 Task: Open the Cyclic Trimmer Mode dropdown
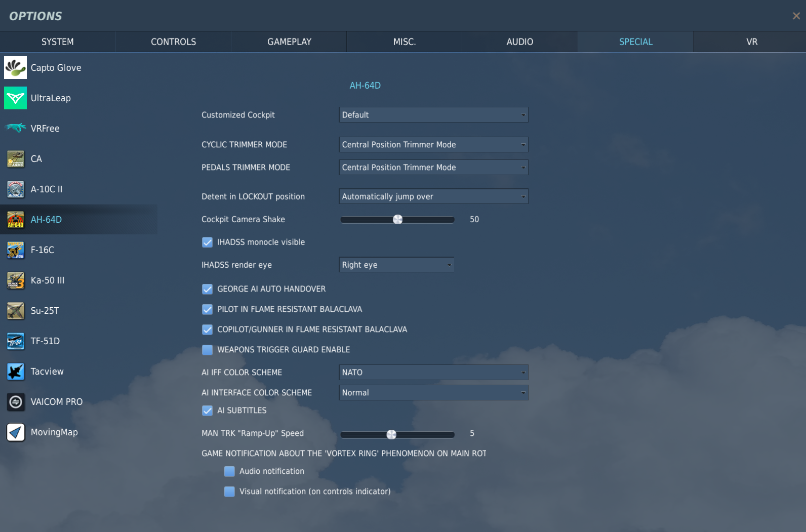coord(433,145)
